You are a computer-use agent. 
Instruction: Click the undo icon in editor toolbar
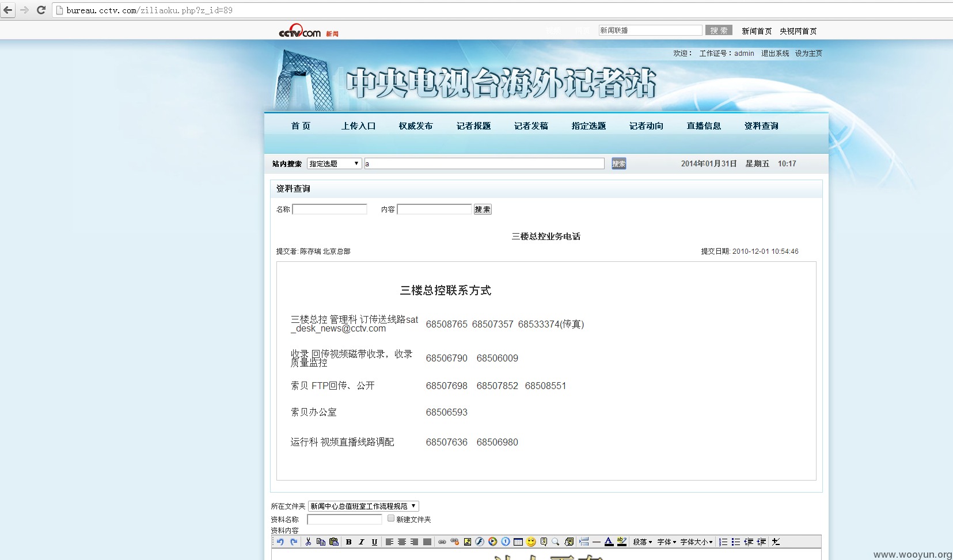[280, 542]
